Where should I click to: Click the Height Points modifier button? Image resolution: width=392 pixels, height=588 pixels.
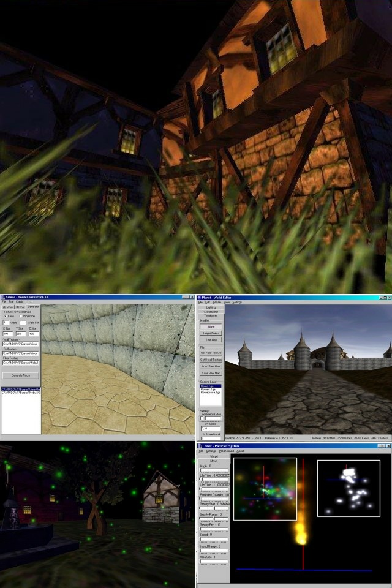[x=211, y=333]
